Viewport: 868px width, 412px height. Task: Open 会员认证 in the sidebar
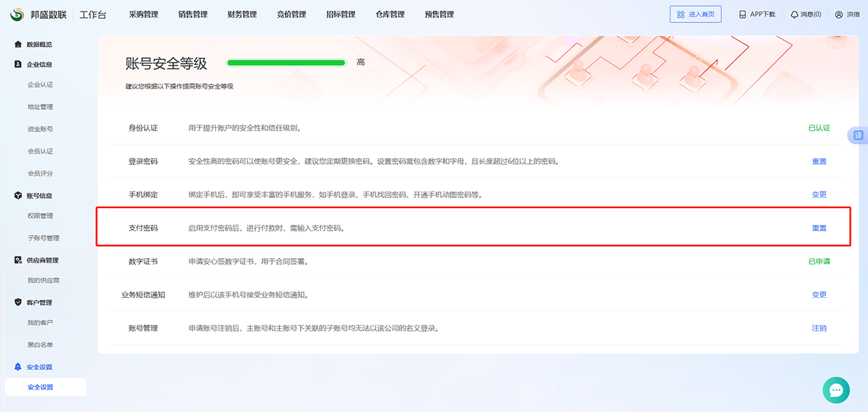tap(40, 151)
